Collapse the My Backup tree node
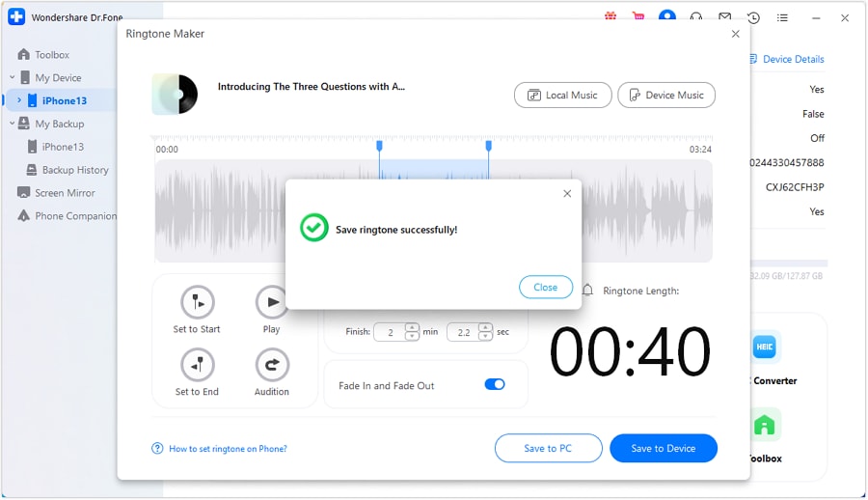 (x=13, y=124)
